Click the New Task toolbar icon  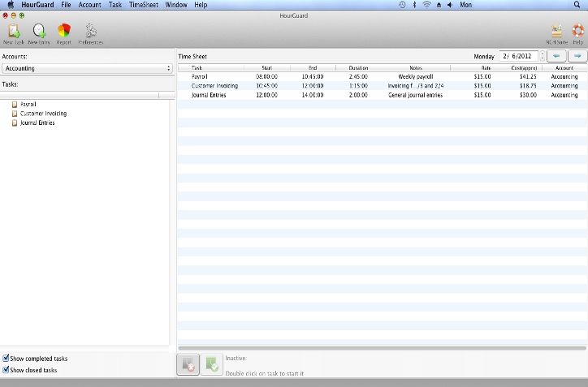pyautogui.click(x=13, y=32)
